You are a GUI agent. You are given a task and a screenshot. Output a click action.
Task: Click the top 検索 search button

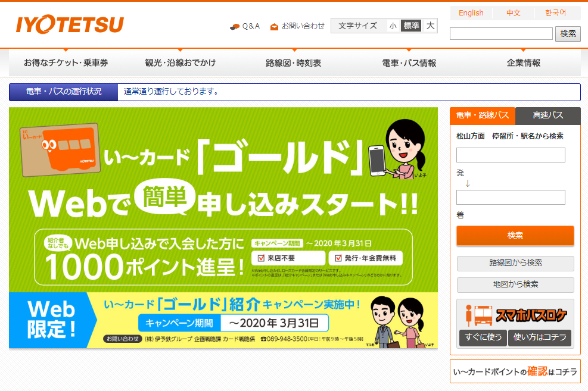[x=568, y=34]
